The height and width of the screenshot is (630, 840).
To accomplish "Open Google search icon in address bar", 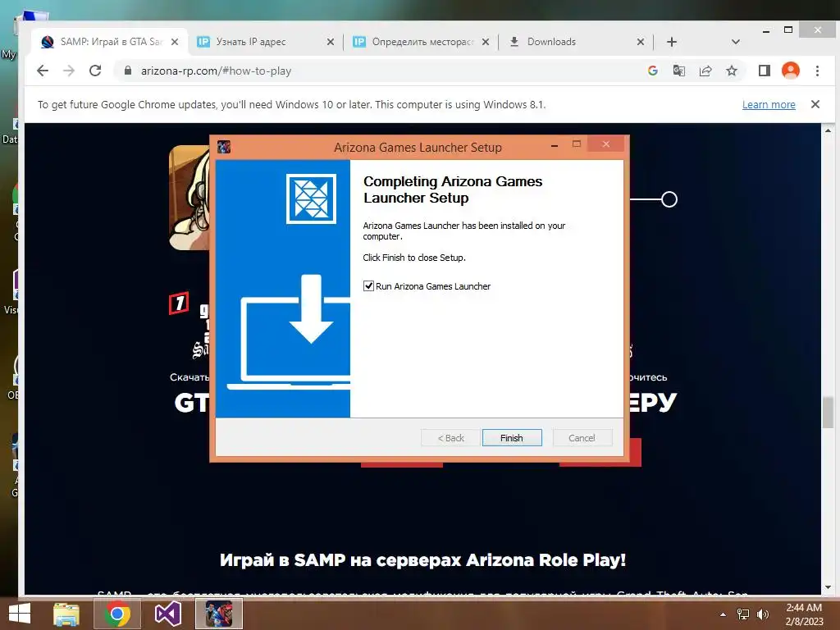I will pyautogui.click(x=652, y=71).
